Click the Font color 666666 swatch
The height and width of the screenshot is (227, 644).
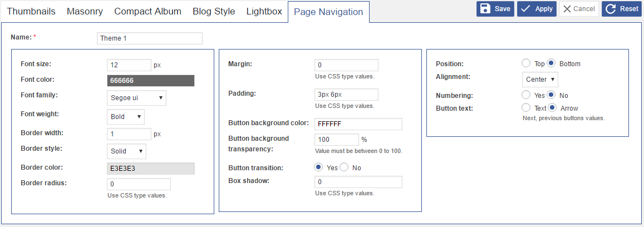(x=150, y=81)
